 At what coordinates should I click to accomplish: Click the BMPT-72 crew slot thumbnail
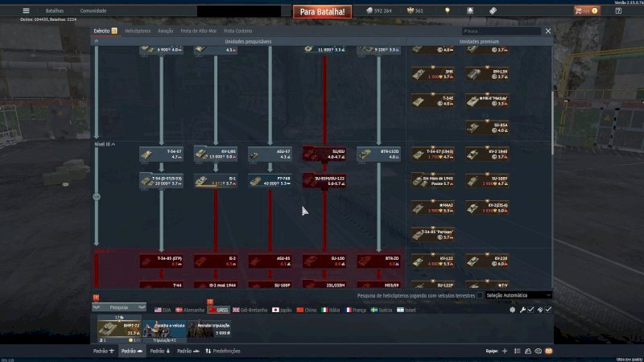coord(119,327)
